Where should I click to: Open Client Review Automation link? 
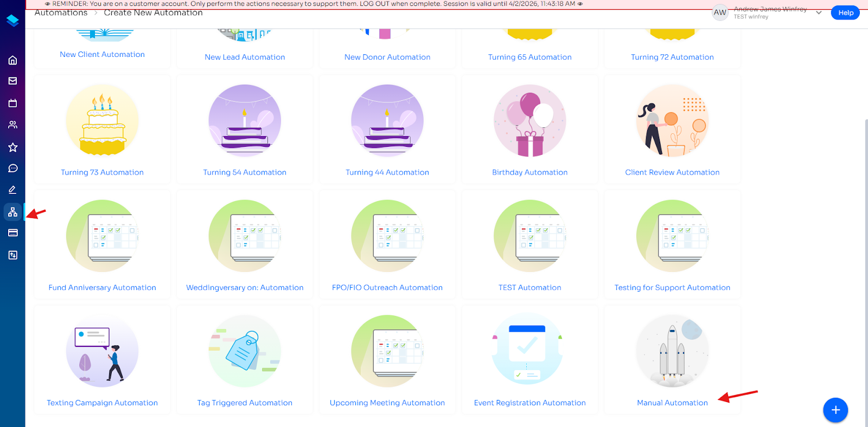(x=672, y=172)
